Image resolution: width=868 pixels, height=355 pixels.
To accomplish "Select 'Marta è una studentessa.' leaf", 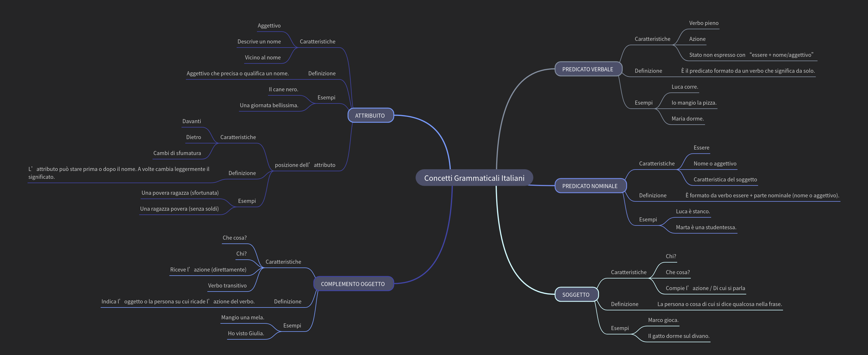I will [x=706, y=227].
